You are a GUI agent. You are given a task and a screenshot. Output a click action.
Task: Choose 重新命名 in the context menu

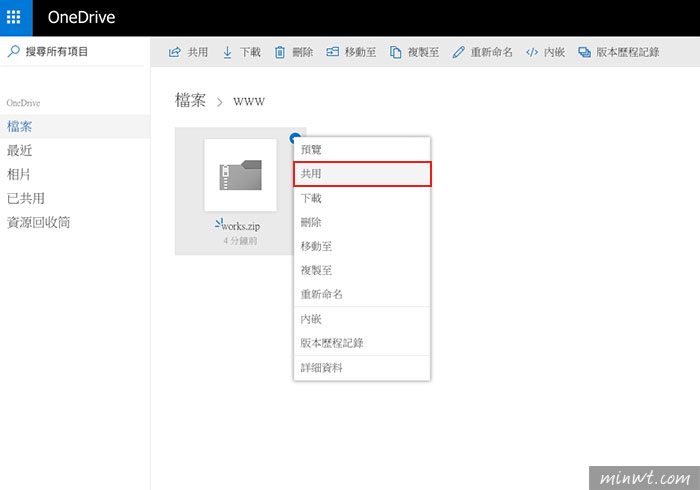[x=362, y=294]
